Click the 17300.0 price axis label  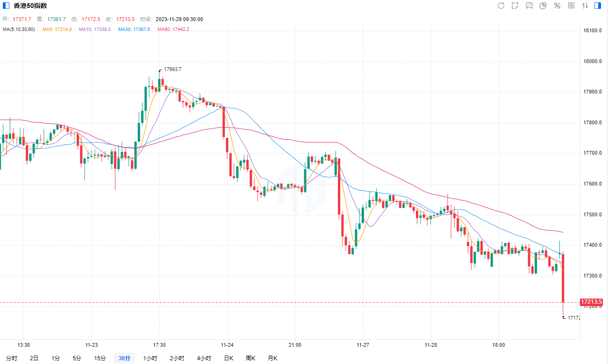592,276
